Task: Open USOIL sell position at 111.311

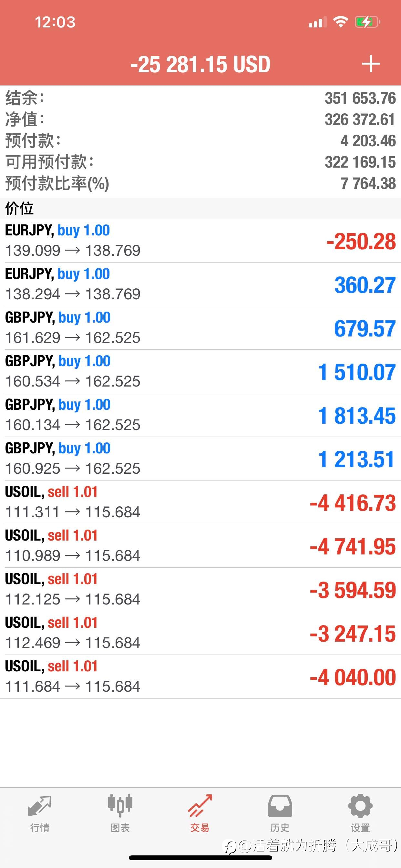Action: coord(200,502)
